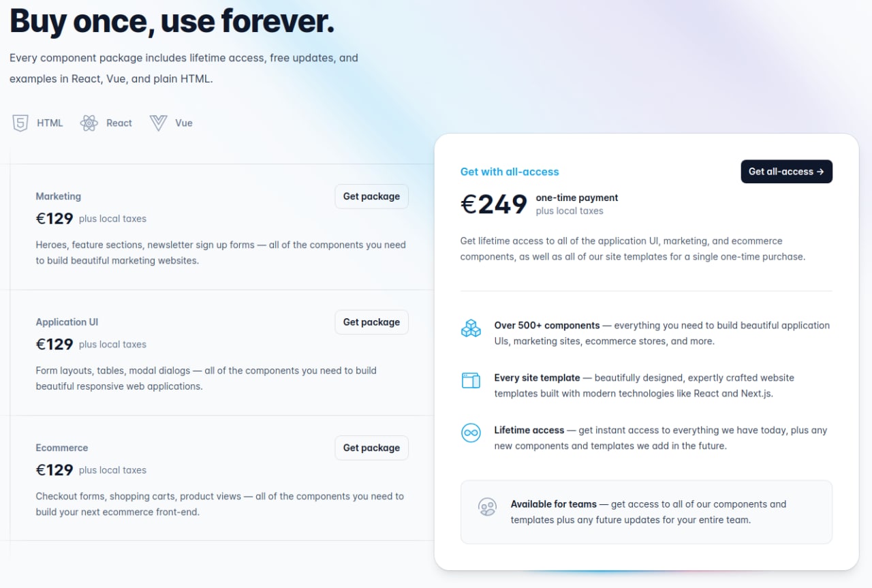Click the Vue logo icon

[158, 123]
